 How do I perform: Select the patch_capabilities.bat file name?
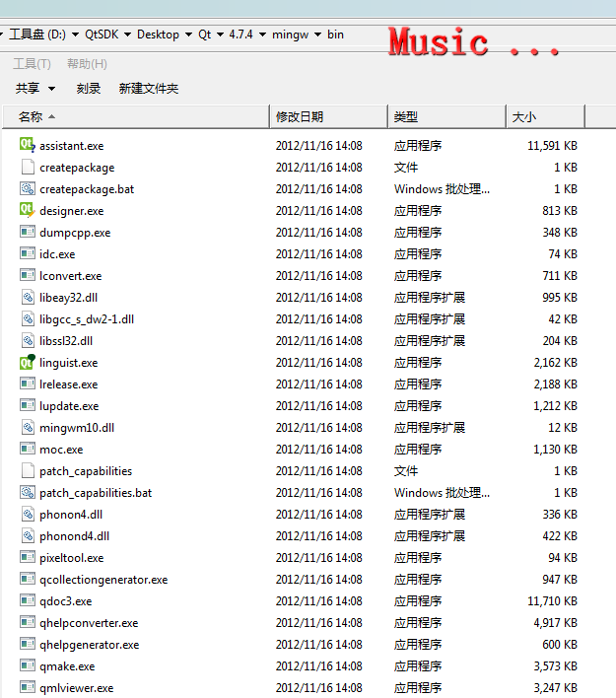pos(96,493)
